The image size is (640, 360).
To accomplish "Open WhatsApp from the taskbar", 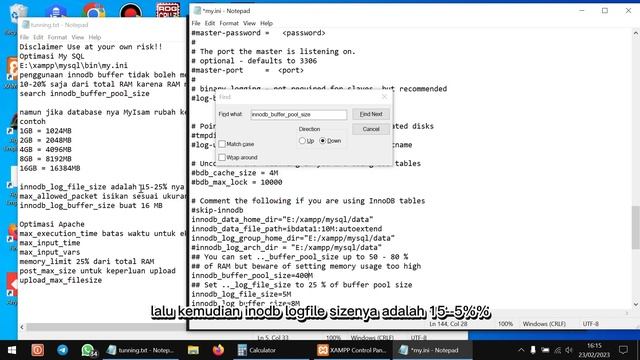I will pyautogui.click(x=88, y=350).
